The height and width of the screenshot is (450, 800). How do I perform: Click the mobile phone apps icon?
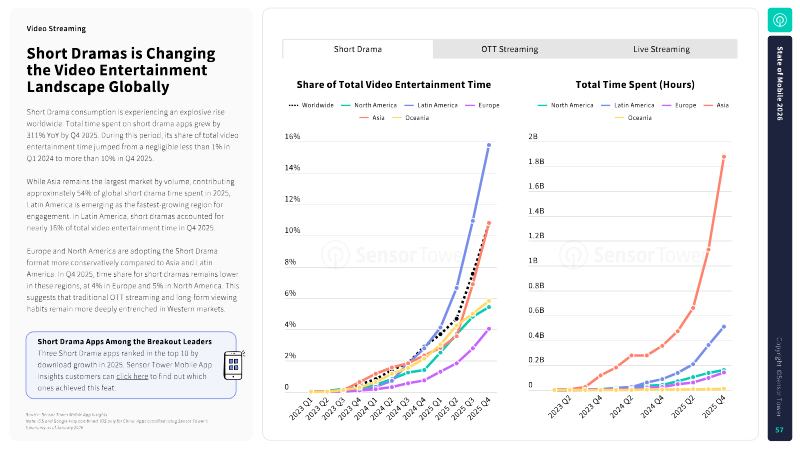pos(233,364)
